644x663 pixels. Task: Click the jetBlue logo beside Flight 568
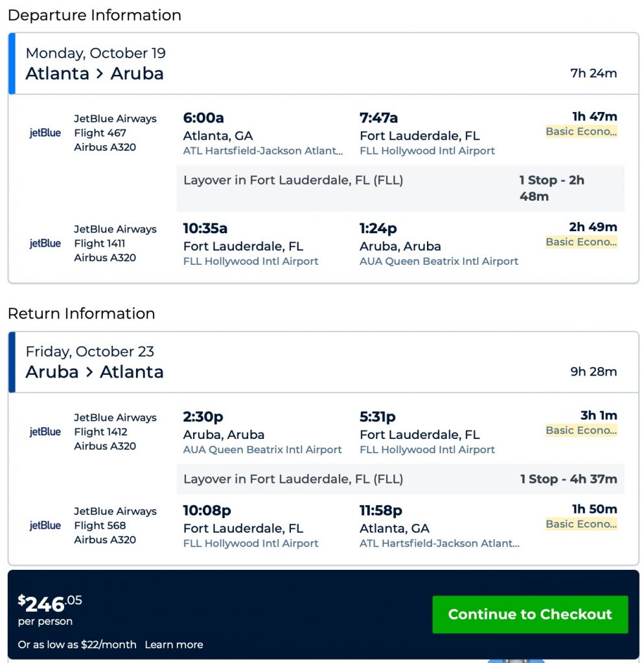tap(45, 525)
